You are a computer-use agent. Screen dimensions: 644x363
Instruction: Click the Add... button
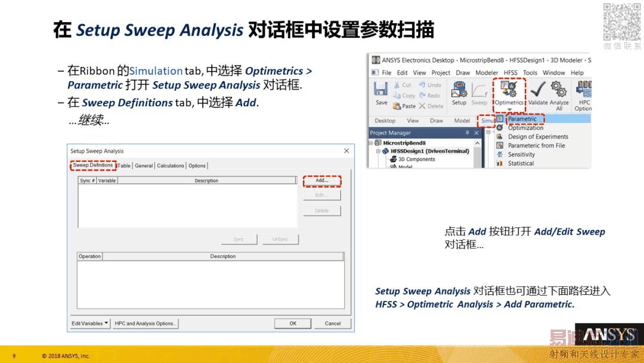coord(322,180)
